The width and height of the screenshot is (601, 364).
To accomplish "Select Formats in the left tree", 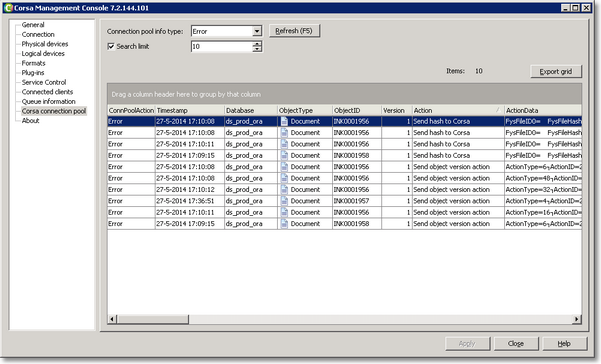I will point(33,63).
